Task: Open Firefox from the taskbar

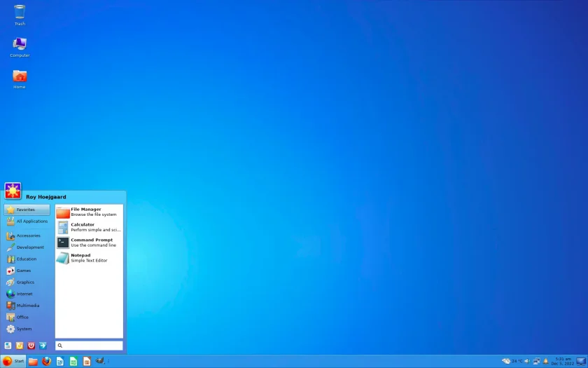Action: pyautogui.click(x=46, y=361)
